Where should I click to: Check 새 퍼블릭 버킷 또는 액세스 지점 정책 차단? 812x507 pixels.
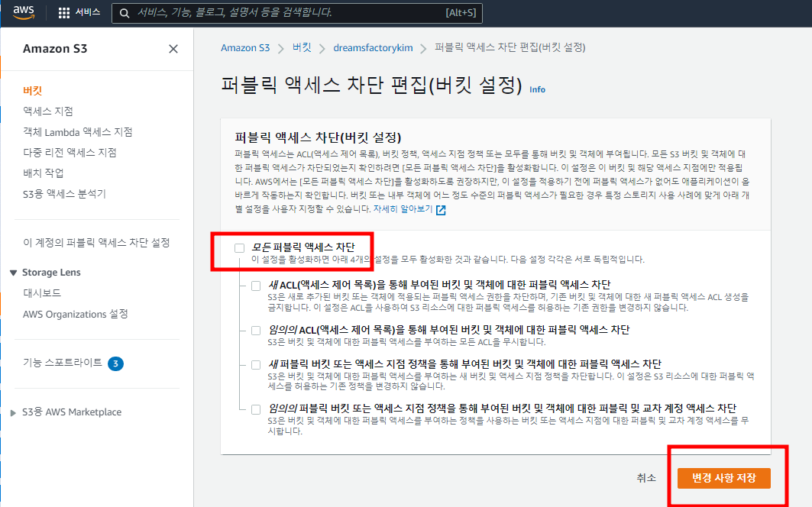pyautogui.click(x=256, y=365)
